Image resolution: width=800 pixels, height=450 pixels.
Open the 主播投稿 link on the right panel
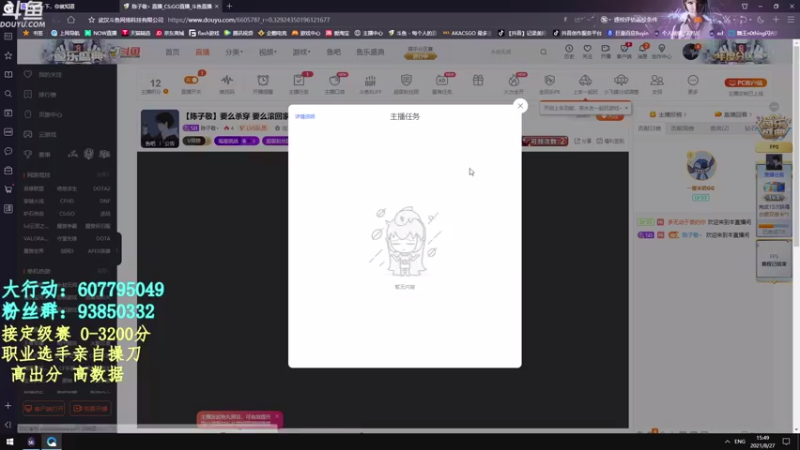pos(668,114)
